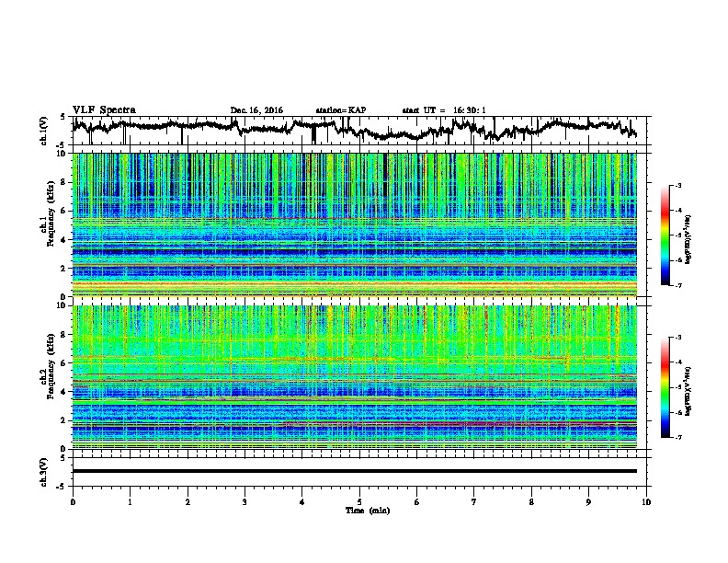Click the "Dec. 16, 2016" date text
Viewport: 728px width, 563px height.
(x=256, y=110)
